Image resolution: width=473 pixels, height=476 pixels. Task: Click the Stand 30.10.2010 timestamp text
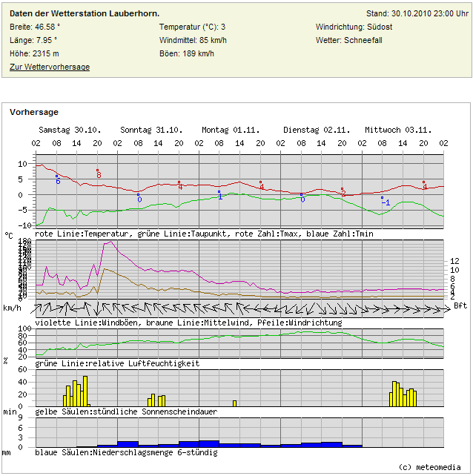pos(417,14)
